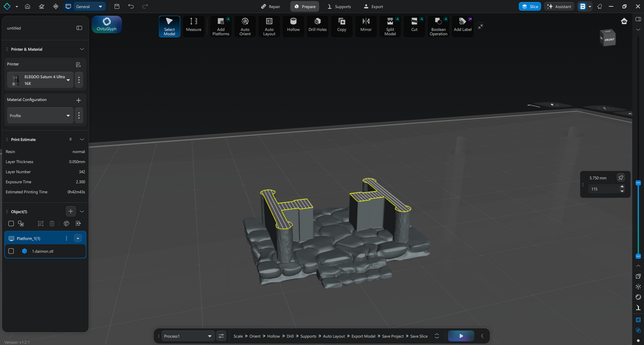Open the ELEGOO Saturn 4 Ultra printer dropdown

(x=40, y=80)
